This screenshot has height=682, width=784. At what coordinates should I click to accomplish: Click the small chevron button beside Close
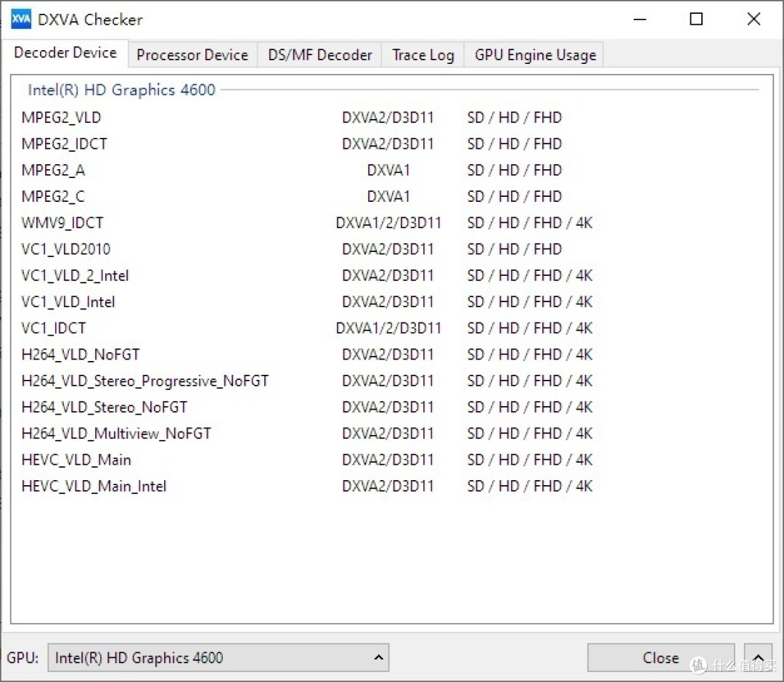coord(758,658)
